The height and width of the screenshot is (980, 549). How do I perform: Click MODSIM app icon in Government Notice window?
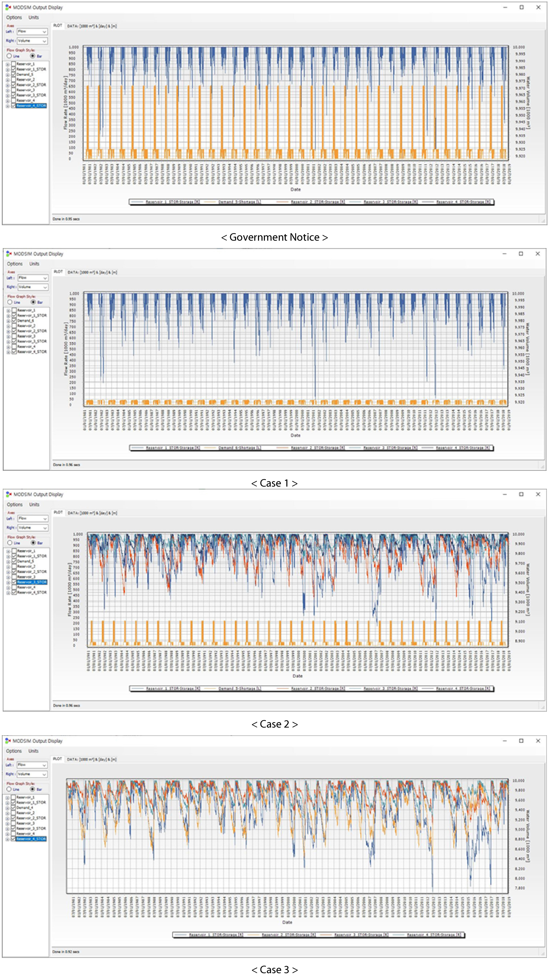8,7
